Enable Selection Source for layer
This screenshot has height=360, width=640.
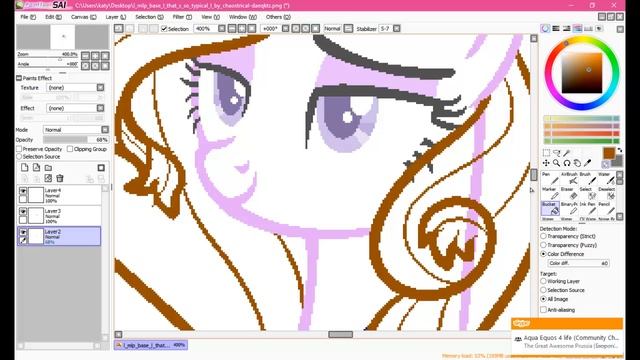coord(19,157)
